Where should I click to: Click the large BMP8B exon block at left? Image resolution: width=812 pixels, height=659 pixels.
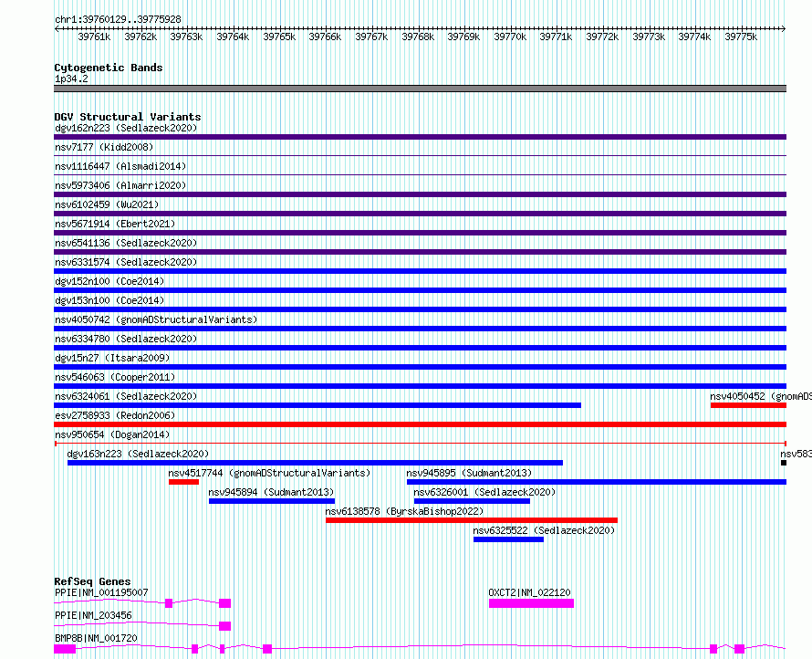click(x=65, y=649)
